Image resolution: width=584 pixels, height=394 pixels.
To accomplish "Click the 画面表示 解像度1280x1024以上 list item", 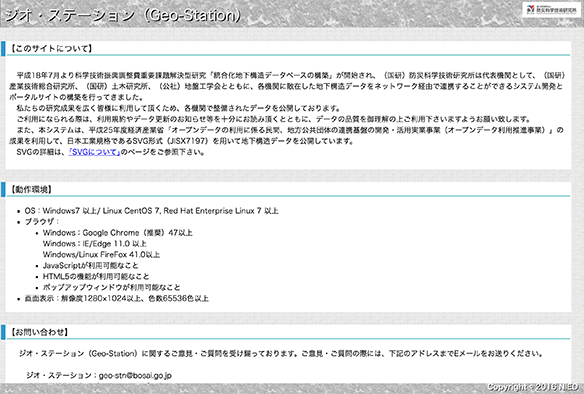I will [117, 298].
